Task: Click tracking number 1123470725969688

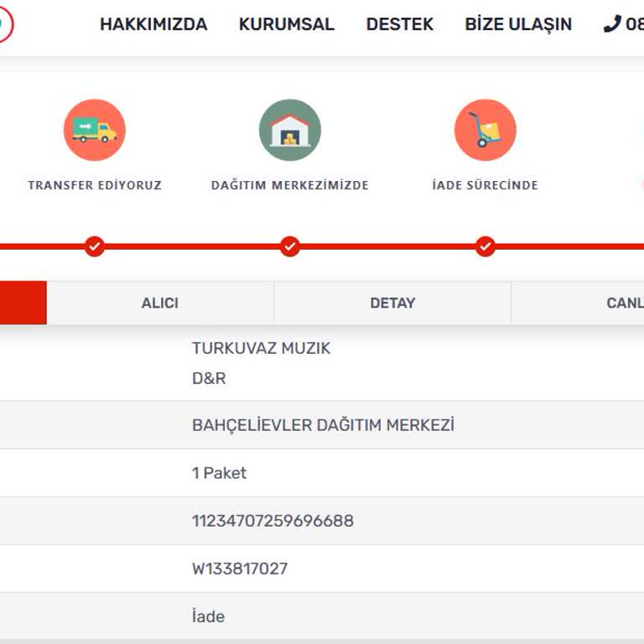Action: (x=273, y=522)
